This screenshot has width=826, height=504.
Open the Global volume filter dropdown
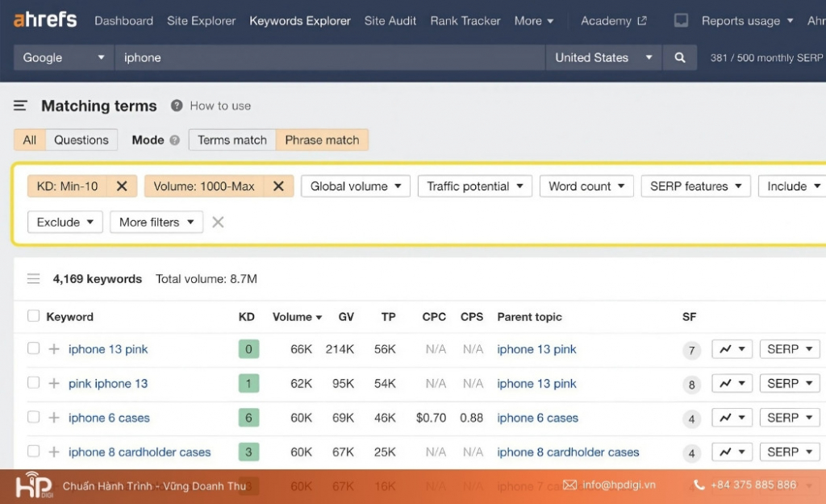tap(356, 186)
